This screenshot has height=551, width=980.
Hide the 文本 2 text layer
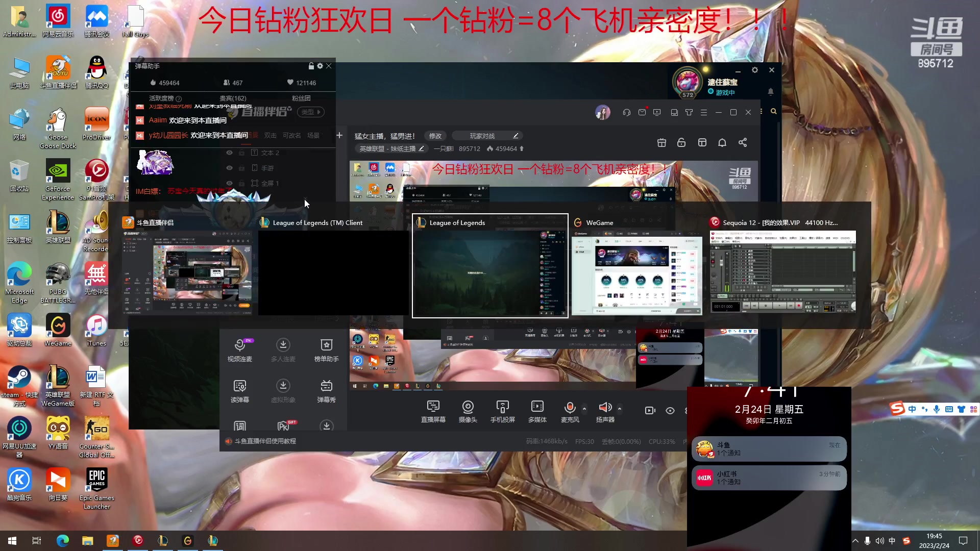229,153
